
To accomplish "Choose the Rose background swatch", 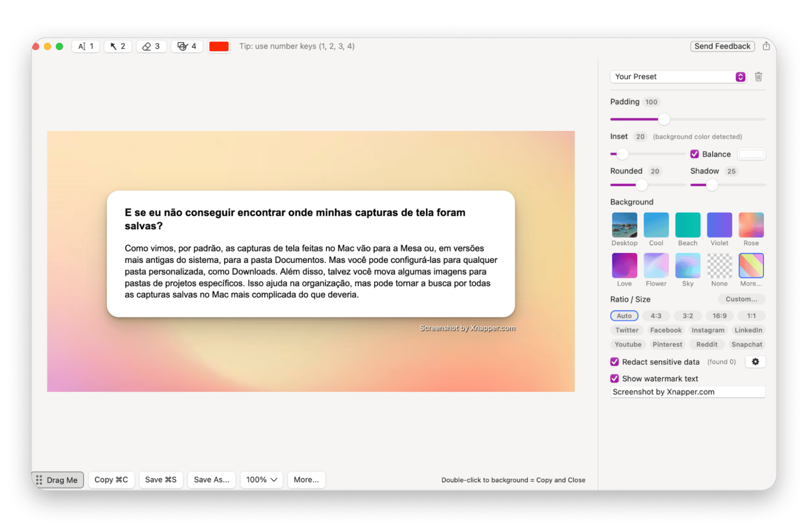I will 751,225.
